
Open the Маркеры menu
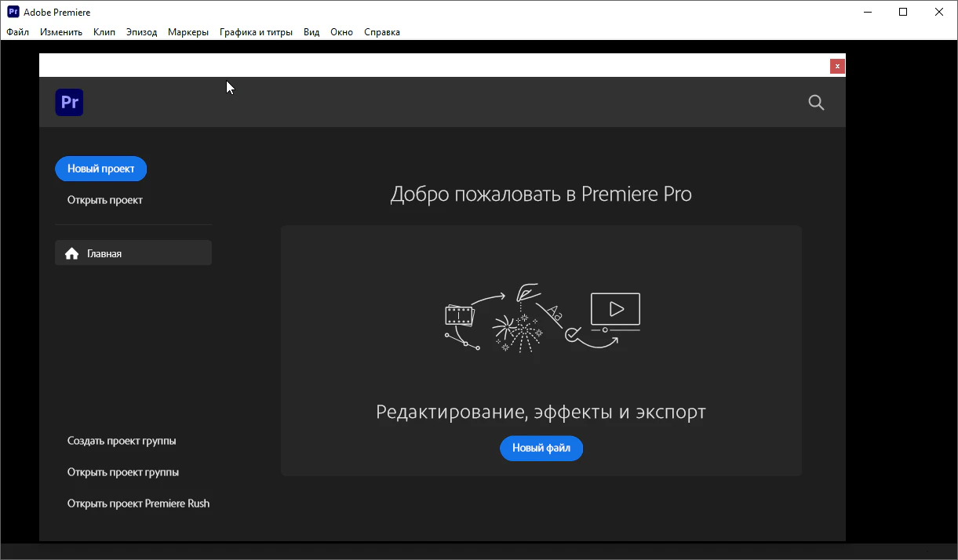188,32
